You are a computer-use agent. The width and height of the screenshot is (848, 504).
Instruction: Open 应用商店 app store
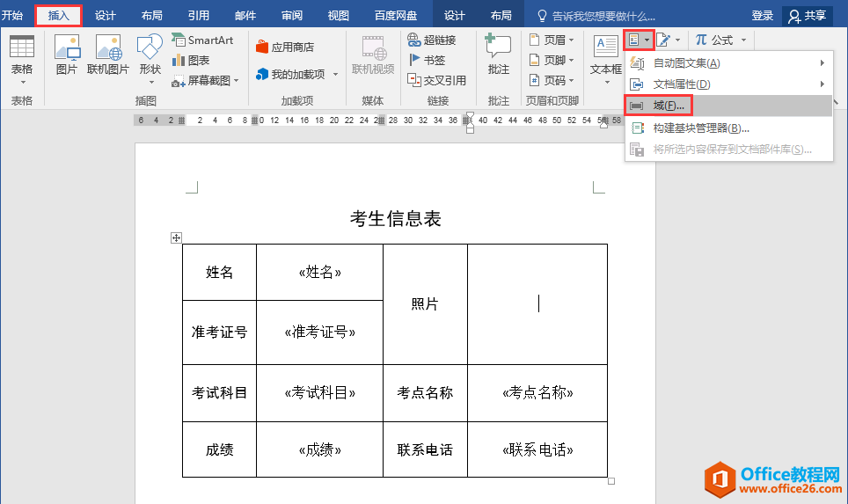[x=284, y=47]
